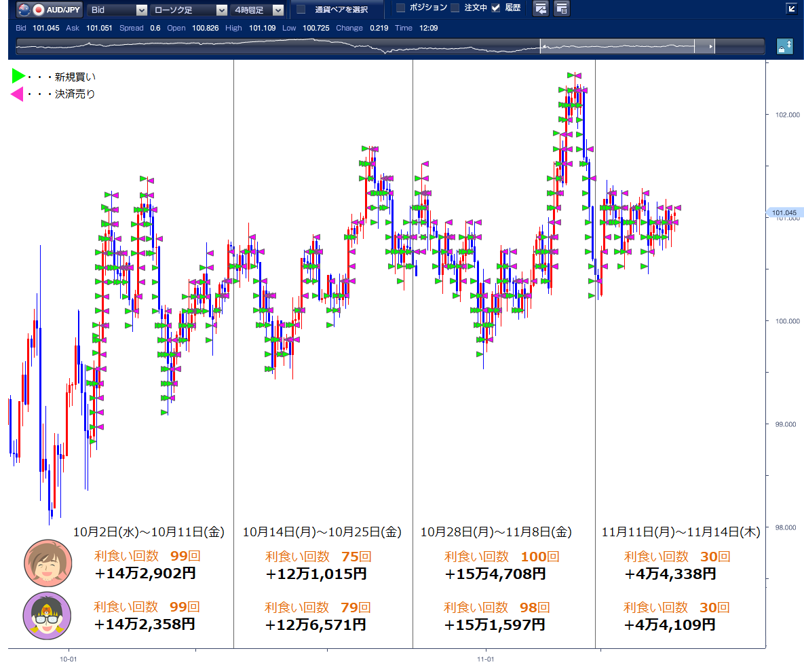This screenshot has height=672, width=804.
Task: Click the 利食い回数 98回 text
Action: coord(497,608)
